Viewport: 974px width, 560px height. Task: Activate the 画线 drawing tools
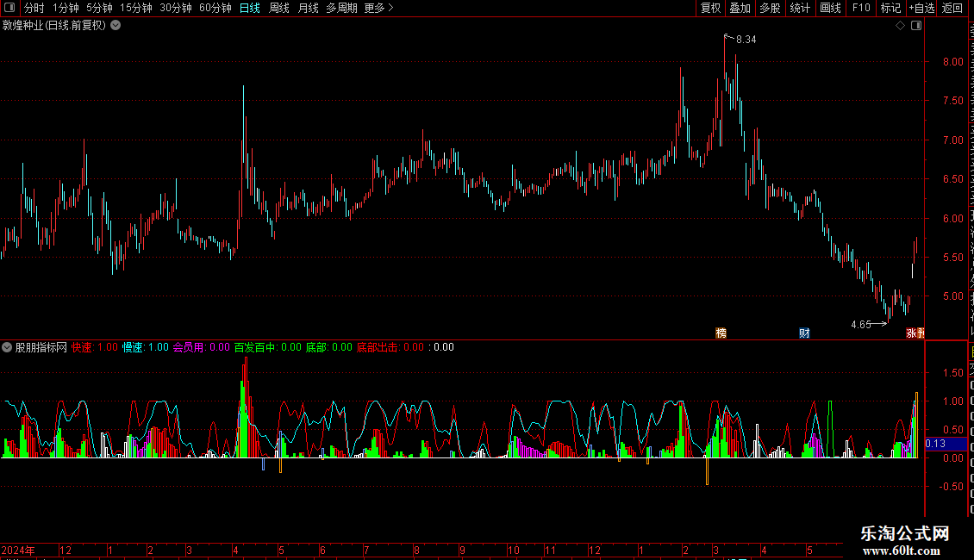831,8
